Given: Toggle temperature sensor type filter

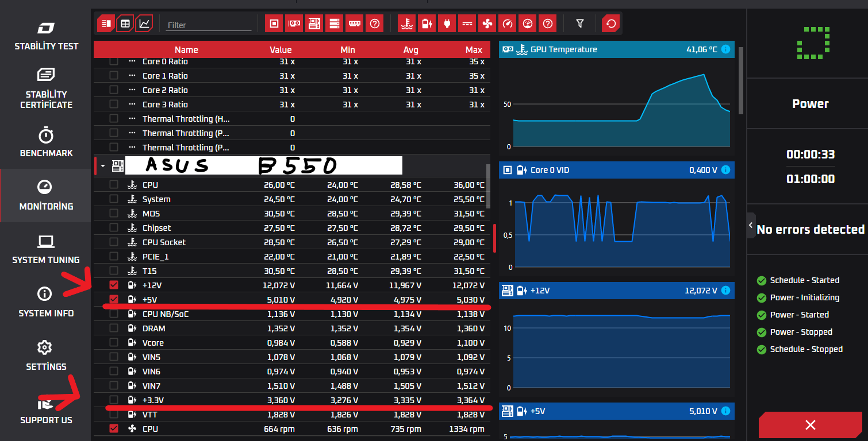Looking at the screenshot, I should [x=407, y=24].
